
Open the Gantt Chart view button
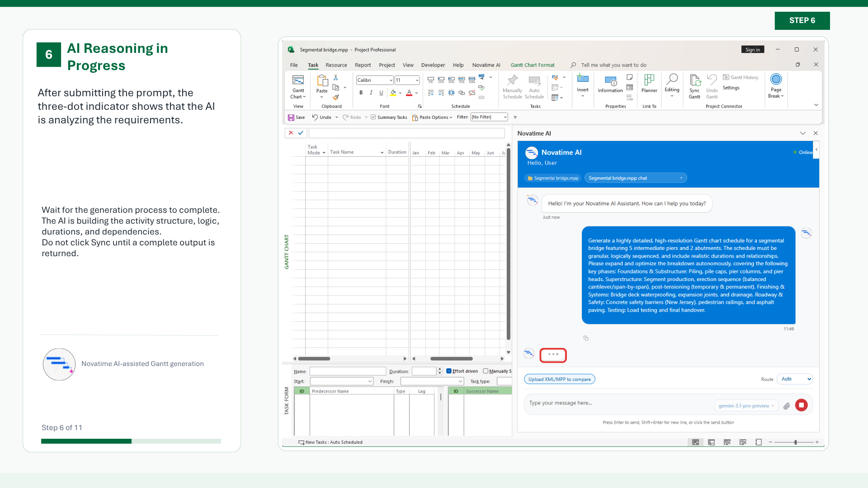pyautogui.click(x=298, y=87)
